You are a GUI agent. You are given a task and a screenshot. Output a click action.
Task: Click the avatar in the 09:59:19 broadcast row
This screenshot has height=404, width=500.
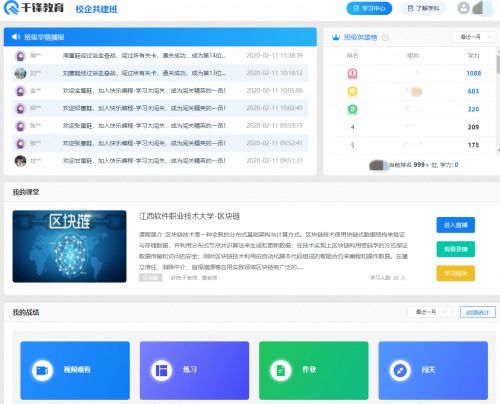tap(20, 126)
